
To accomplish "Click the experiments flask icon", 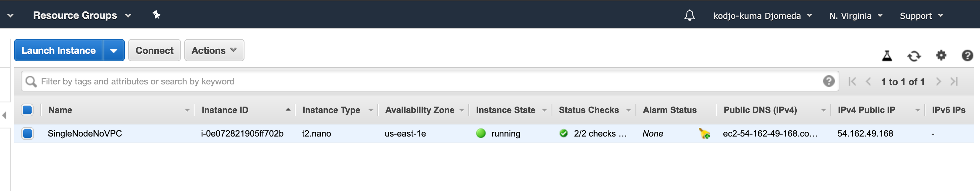I will pos(887,55).
